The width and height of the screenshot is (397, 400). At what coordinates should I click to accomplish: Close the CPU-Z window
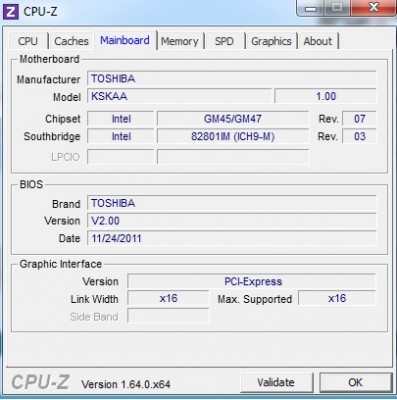pos(373,7)
